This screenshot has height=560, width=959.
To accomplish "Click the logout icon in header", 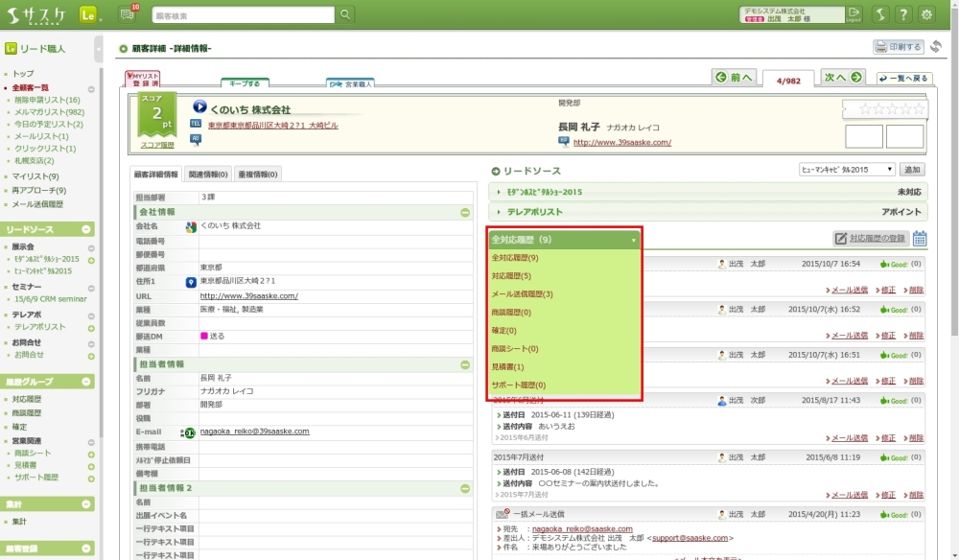I will (854, 14).
